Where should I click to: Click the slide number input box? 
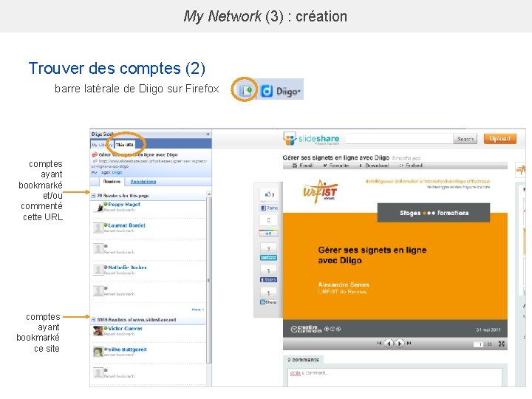pos(478,344)
